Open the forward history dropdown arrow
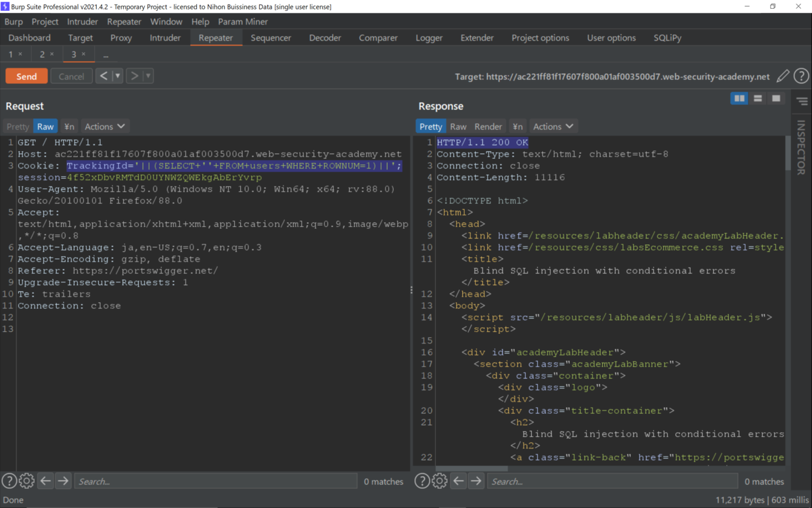 click(148, 76)
